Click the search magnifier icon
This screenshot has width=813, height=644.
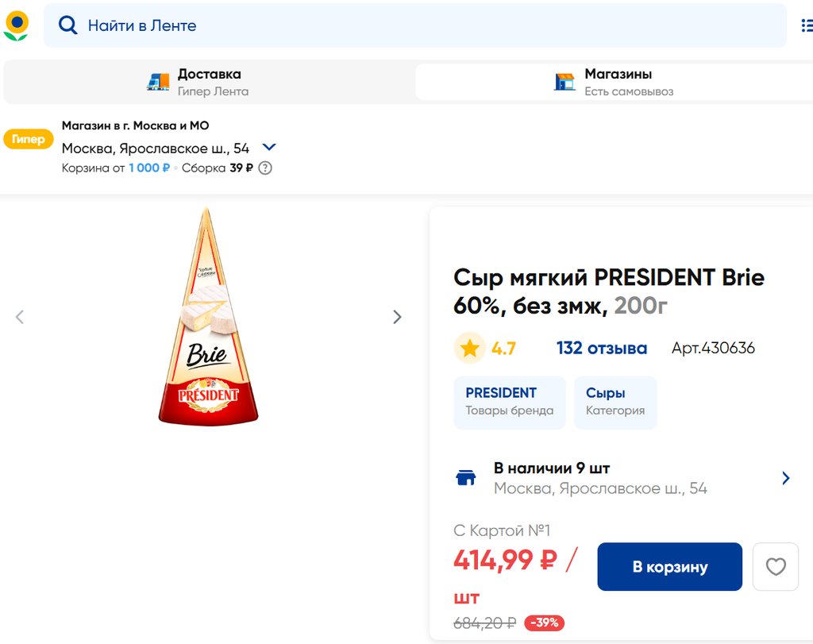(x=68, y=25)
